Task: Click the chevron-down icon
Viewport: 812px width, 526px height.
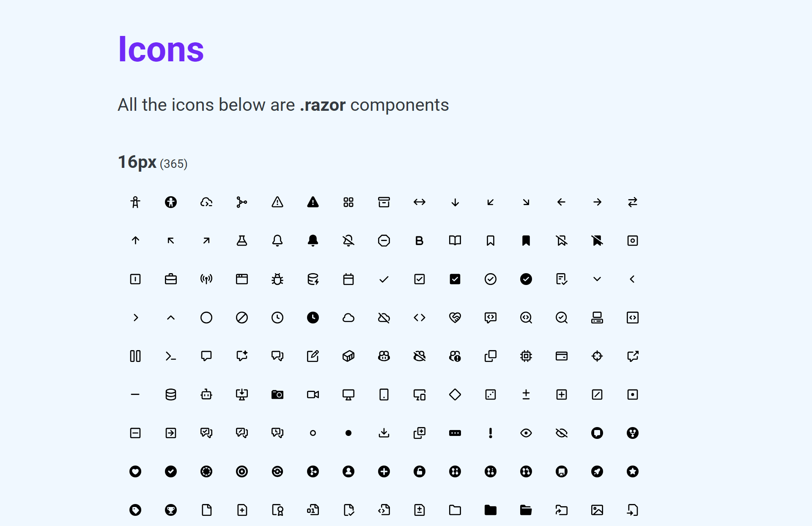Action: (597, 279)
